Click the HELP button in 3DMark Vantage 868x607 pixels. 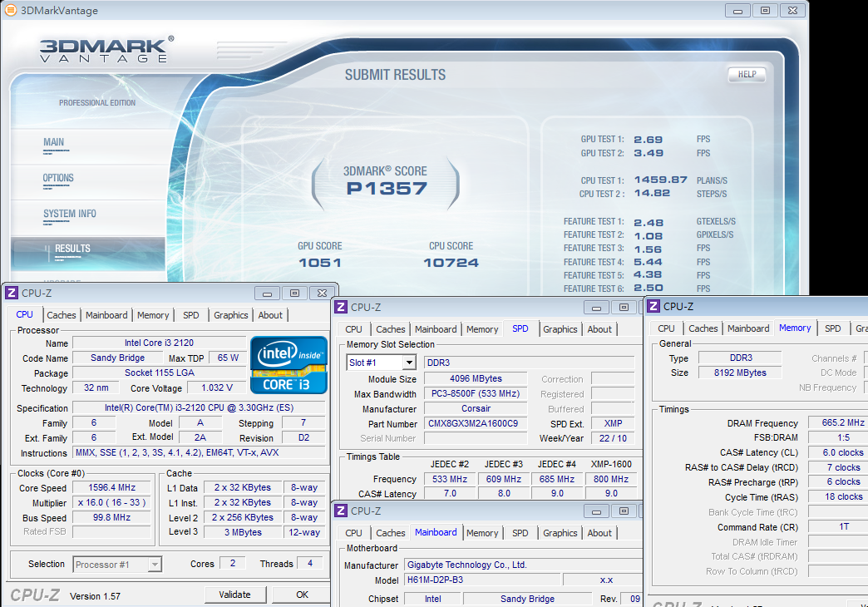(x=747, y=75)
